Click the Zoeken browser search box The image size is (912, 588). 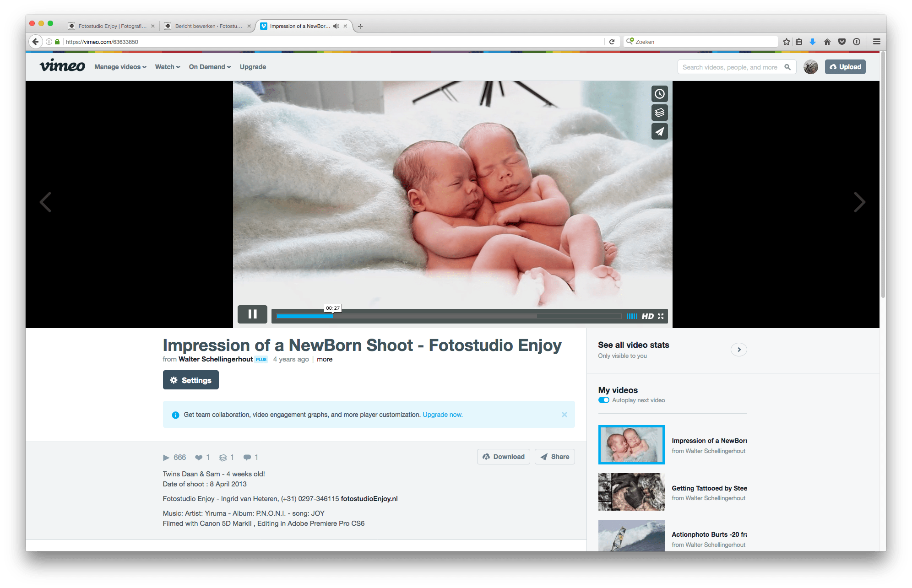700,42
